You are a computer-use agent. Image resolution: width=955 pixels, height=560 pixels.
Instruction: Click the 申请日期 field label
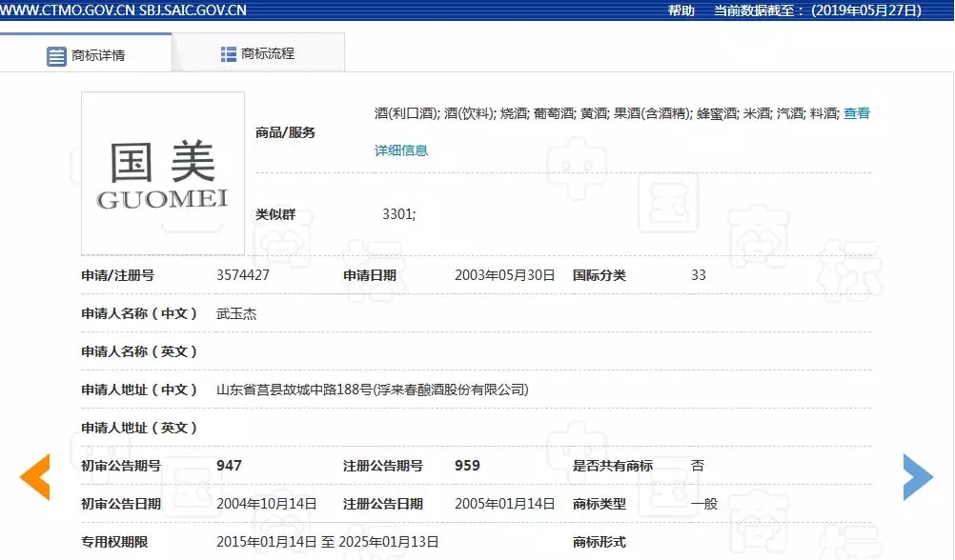tap(370, 275)
